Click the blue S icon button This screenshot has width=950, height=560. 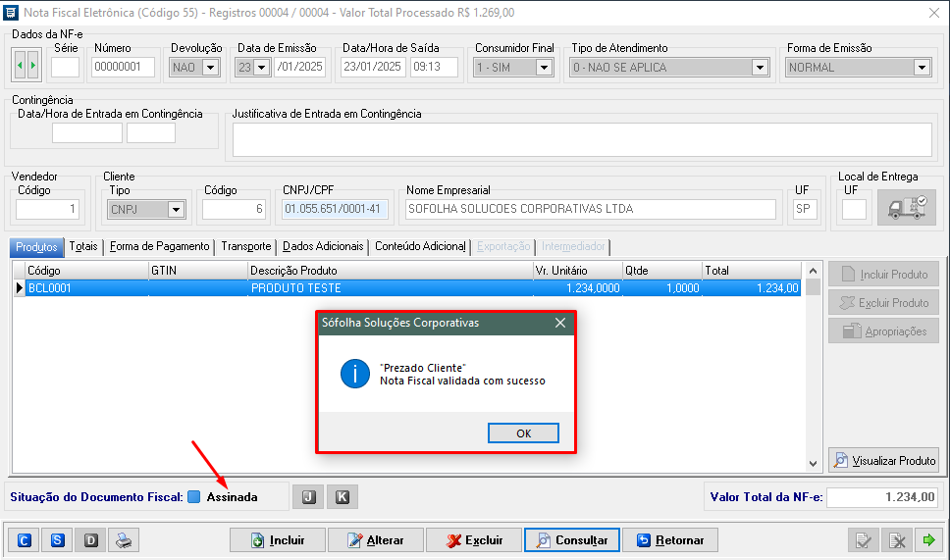click(58, 539)
